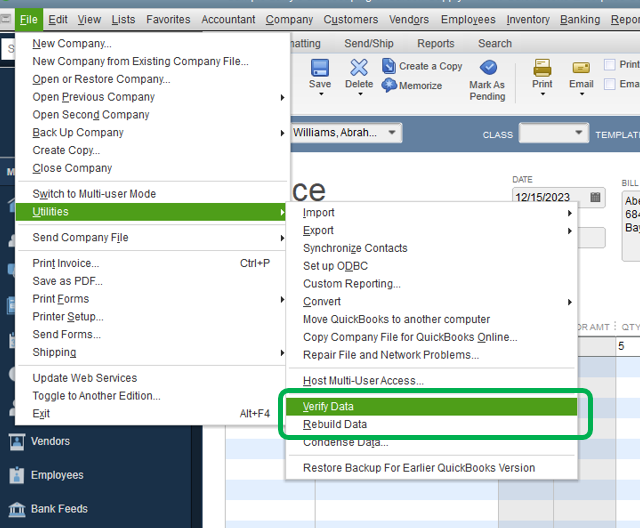Toggle the Print Later checkbox

609,65
